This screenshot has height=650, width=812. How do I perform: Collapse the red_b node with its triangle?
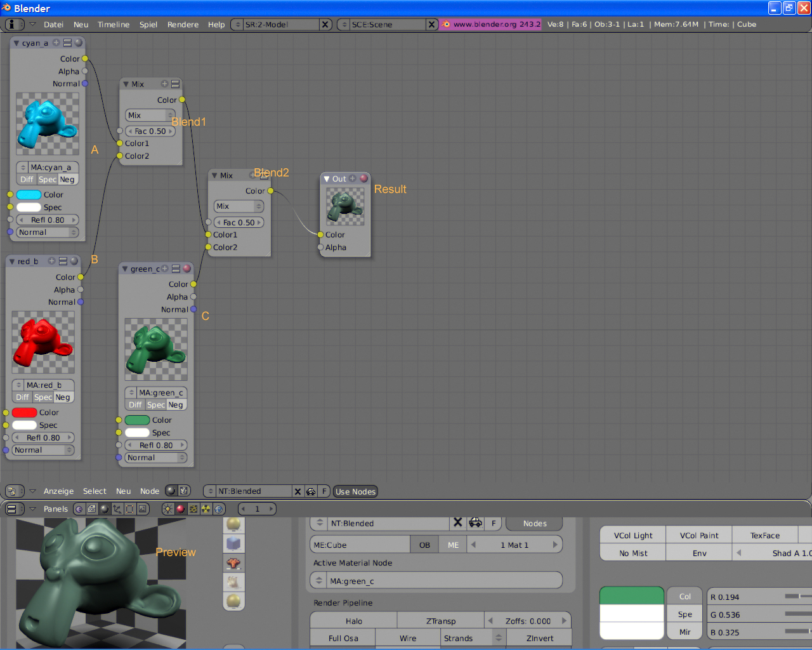(12, 262)
